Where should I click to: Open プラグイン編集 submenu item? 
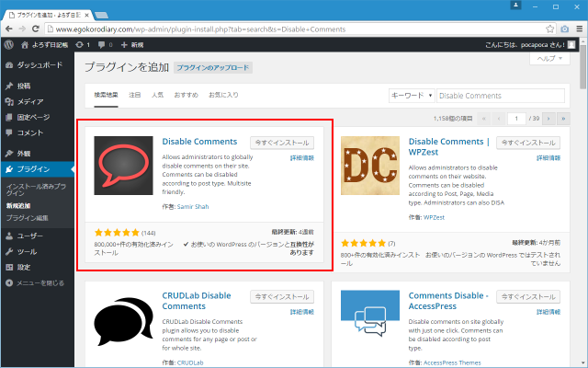click(x=27, y=218)
